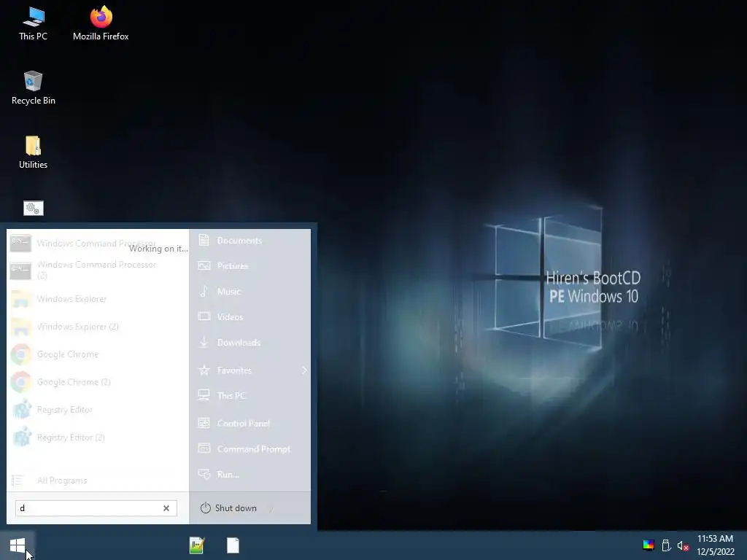The width and height of the screenshot is (747, 560).
Task: Open the This PC desktop icon
Action: tap(33, 24)
